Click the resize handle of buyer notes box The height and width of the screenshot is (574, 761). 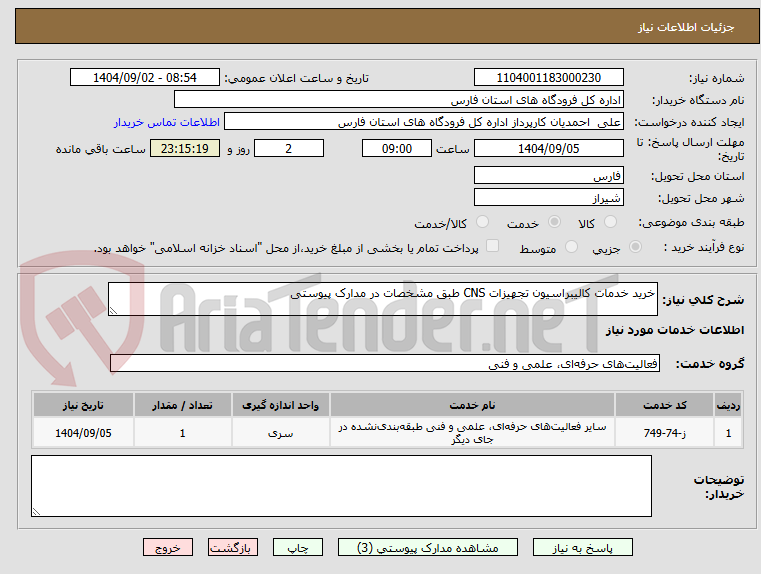coord(36,511)
